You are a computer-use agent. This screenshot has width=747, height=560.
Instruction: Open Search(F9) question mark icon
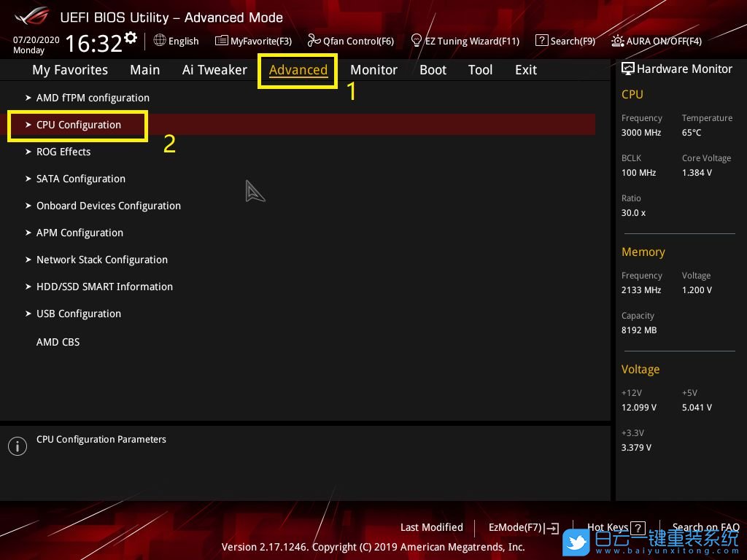click(541, 41)
